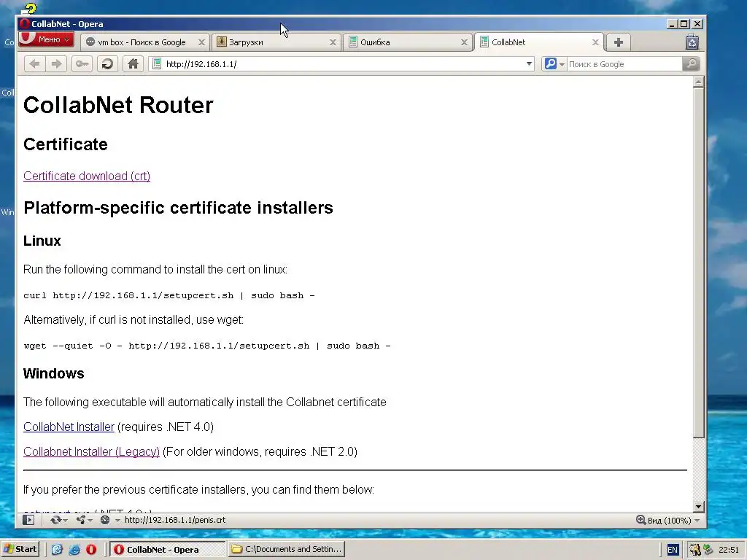Viewport: 747px width, 560px height.
Task: Click the page badge icon in address bar
Action: click(x=157, y=64)
